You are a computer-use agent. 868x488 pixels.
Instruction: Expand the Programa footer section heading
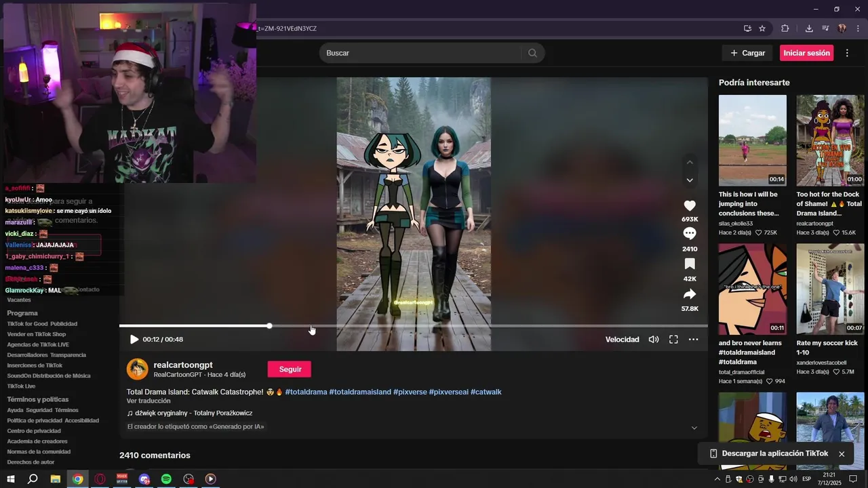pyautogui.click(x=22, y=313)
